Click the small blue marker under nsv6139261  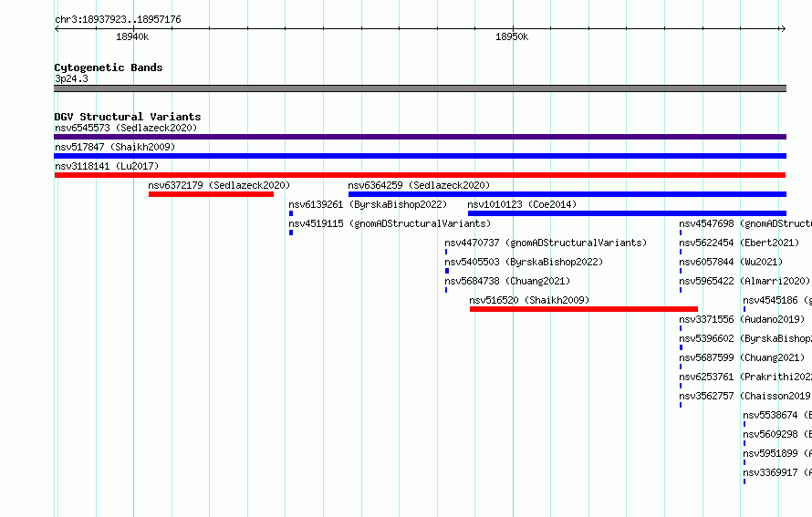[x=291, y=213]
